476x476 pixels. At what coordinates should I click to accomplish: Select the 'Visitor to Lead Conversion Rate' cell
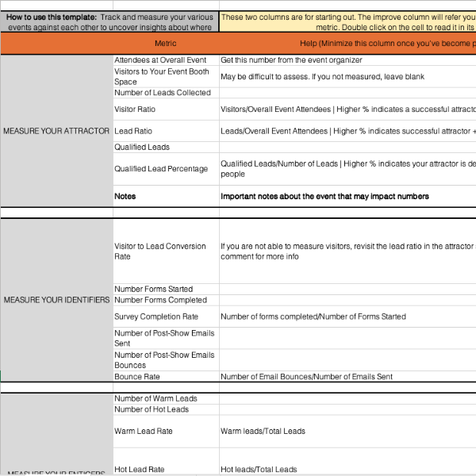(165, 251)
